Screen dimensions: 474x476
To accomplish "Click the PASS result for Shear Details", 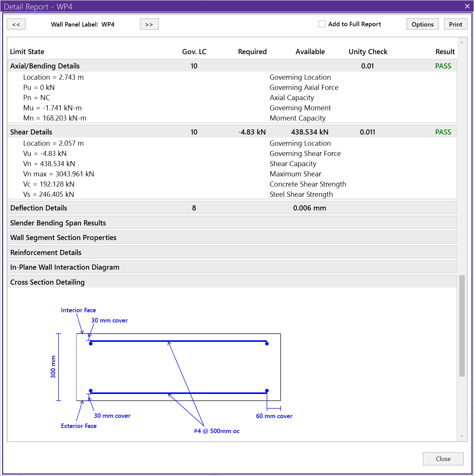I will 443,132.
